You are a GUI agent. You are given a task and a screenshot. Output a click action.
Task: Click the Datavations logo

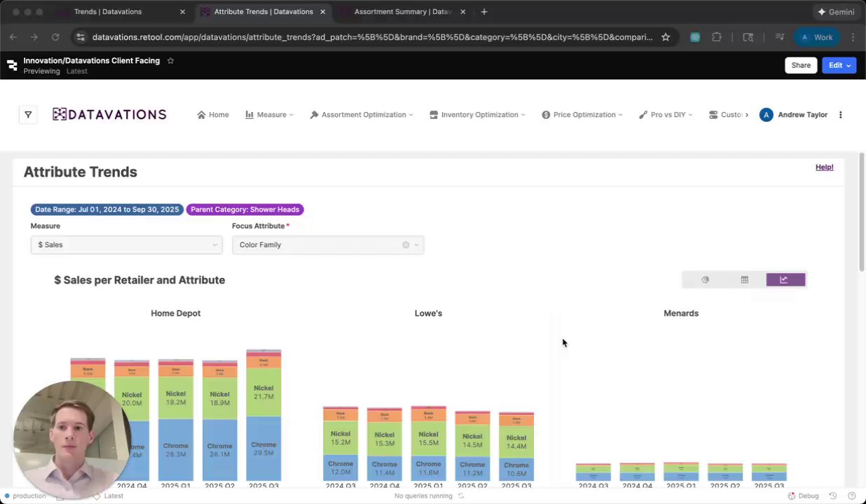point(109,115)
